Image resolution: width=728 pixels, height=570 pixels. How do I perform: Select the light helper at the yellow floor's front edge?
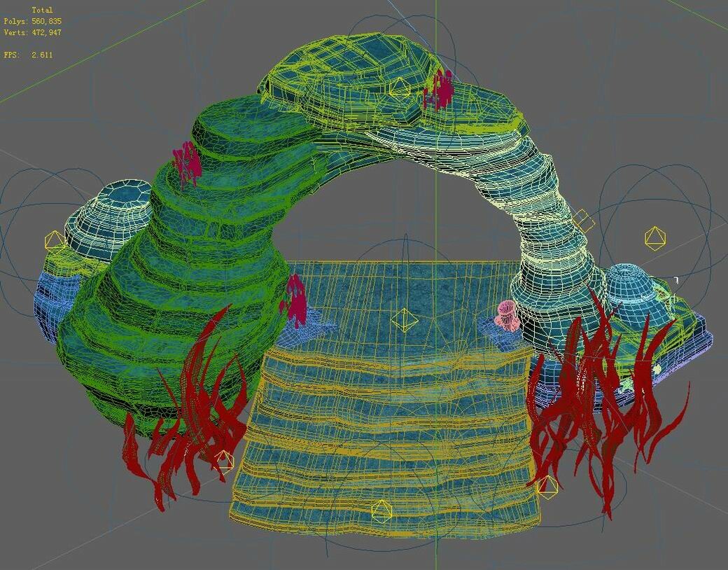click(381, 511)
